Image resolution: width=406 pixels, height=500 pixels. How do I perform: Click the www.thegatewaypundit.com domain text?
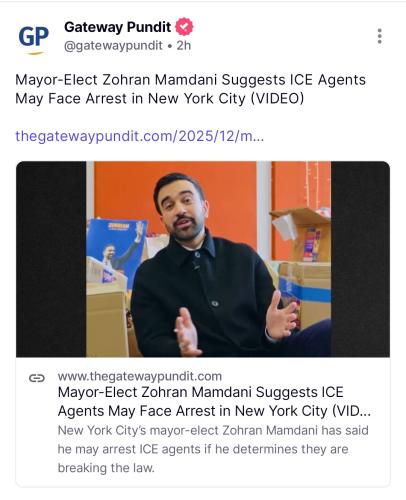(x=140, y=376)
